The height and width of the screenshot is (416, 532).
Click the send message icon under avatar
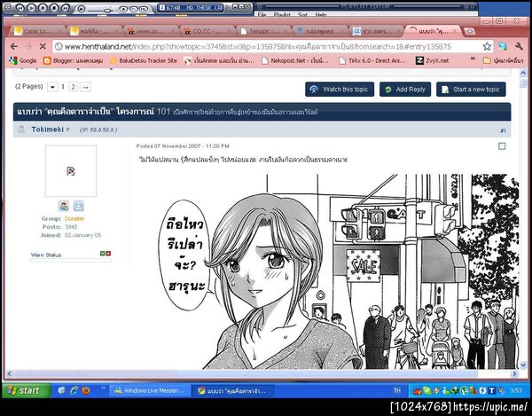[x=79, y=206]
